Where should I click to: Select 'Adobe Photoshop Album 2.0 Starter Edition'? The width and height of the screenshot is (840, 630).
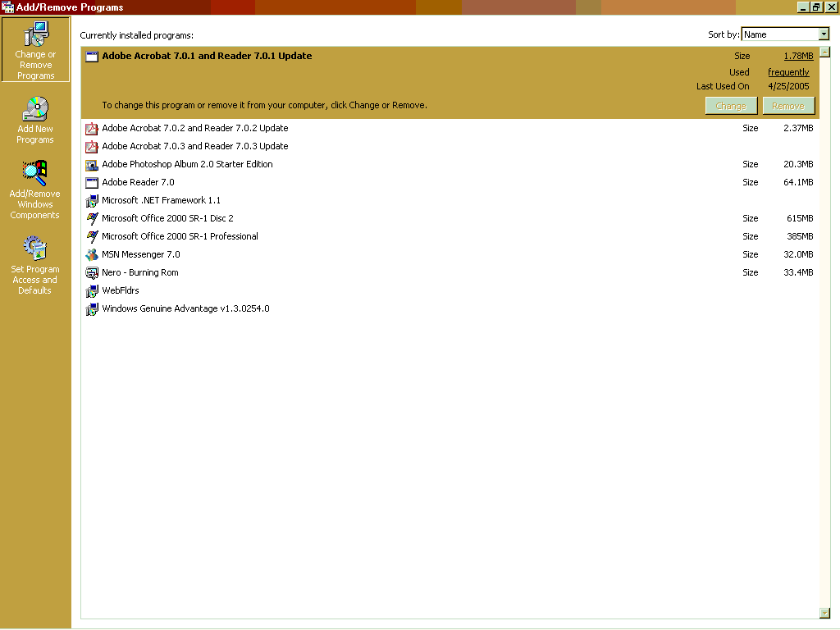click(x=450, y=164)
